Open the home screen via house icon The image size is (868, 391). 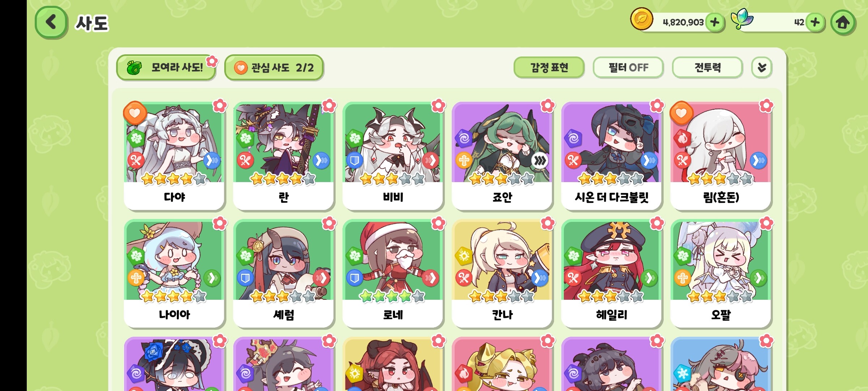[x=843, y=22]
